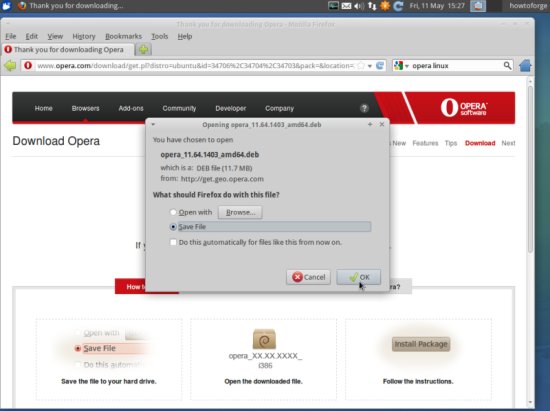The image size is (550, 411).
Task: Click the mail envelope icon in top panel
Action: tap(346, 6)
